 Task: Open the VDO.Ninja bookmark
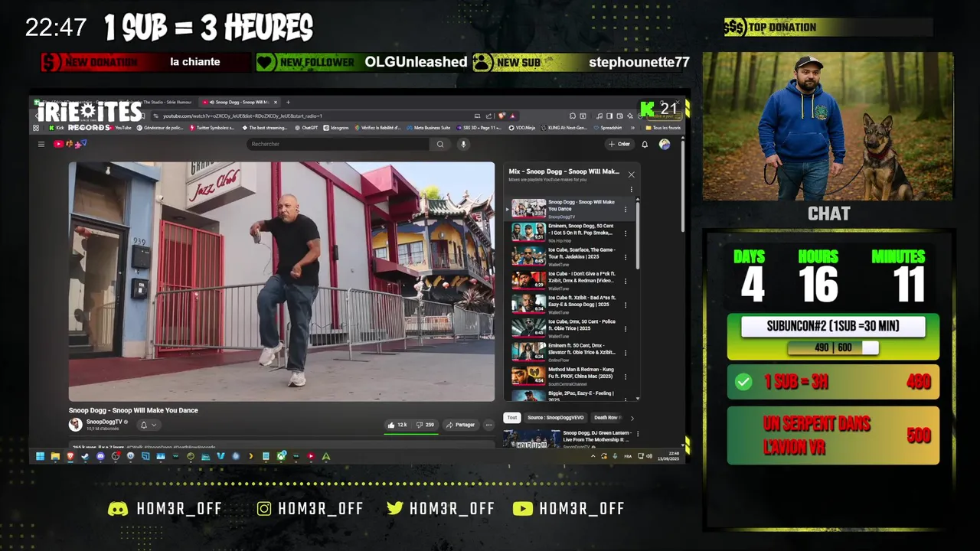point(522,128)
